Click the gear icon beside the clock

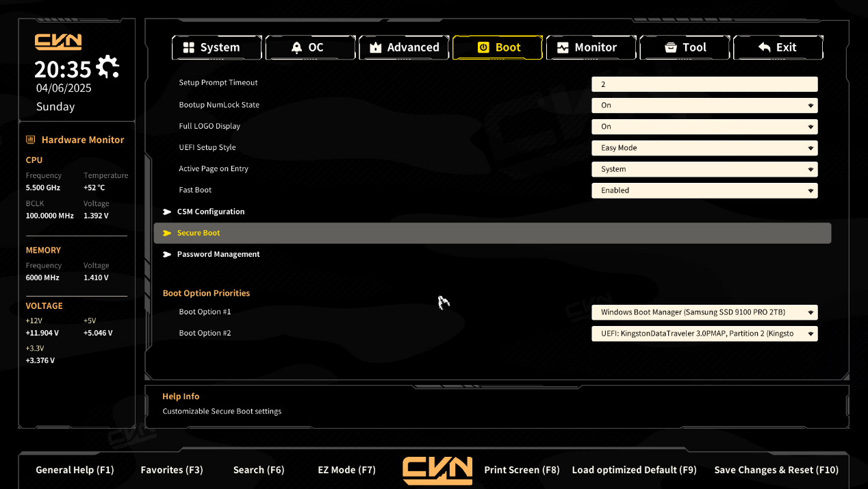pyautogui.click(x=107, y=67)
